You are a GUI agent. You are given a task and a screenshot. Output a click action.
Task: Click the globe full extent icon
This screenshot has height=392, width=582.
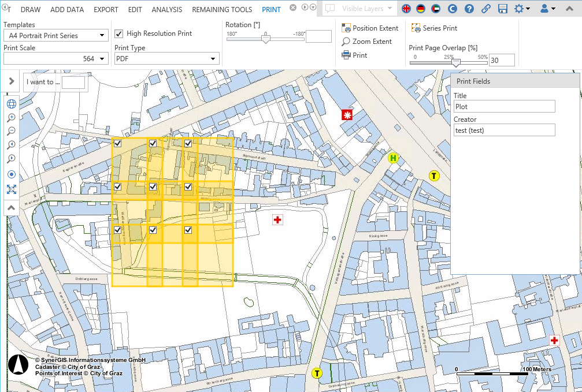pos(11,104)
